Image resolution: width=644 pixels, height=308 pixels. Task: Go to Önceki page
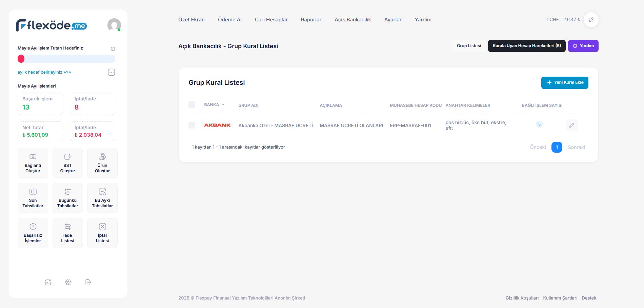(x=538, y=147)
